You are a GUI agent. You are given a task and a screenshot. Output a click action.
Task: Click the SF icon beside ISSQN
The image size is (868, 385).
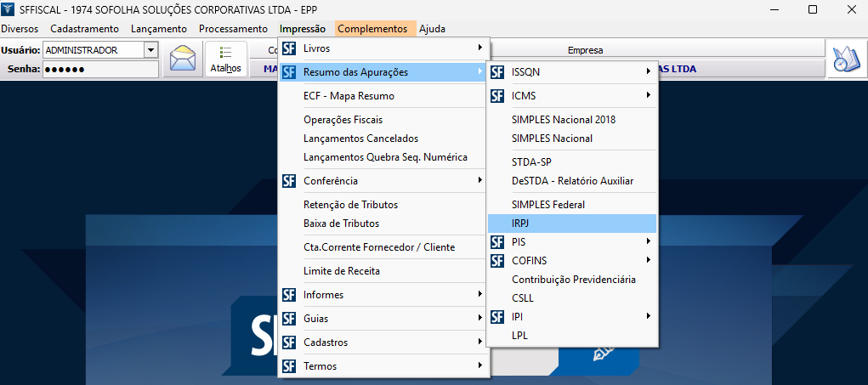pyautogui.click(x=497, y=72)
